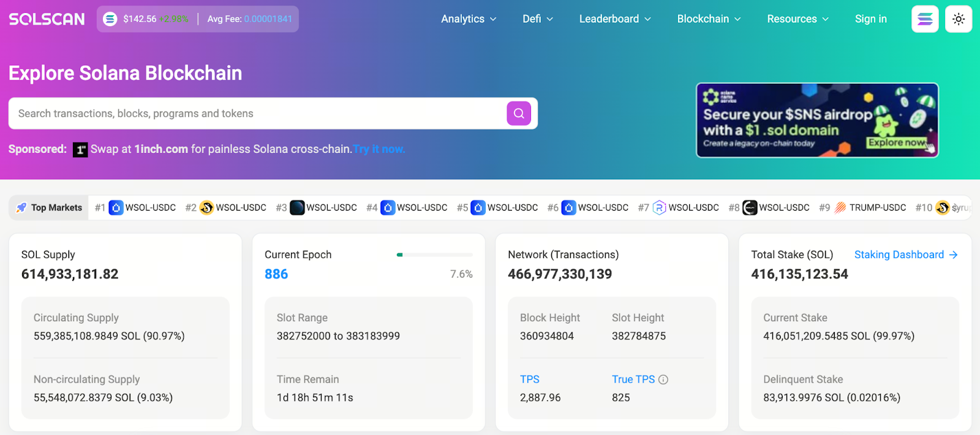Click the Solscan logo

click(x=47, y=19)
